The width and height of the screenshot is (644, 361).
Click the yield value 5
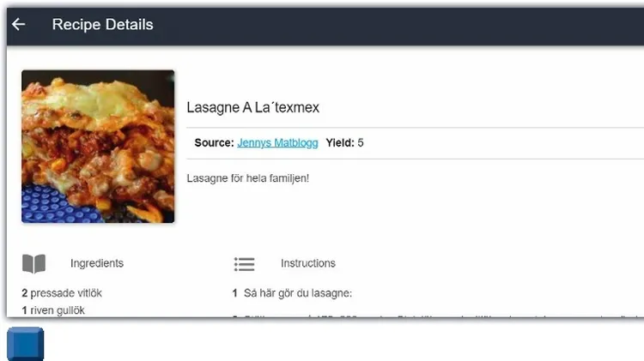coord(361,142)
